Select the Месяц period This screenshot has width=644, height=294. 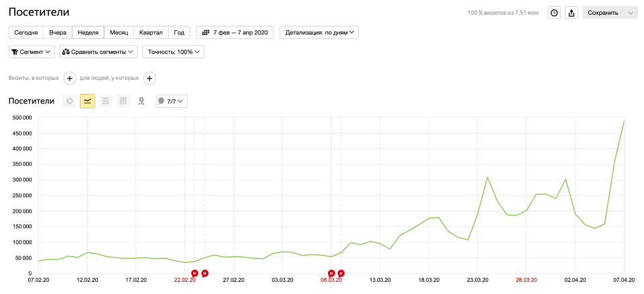[119, 32]
